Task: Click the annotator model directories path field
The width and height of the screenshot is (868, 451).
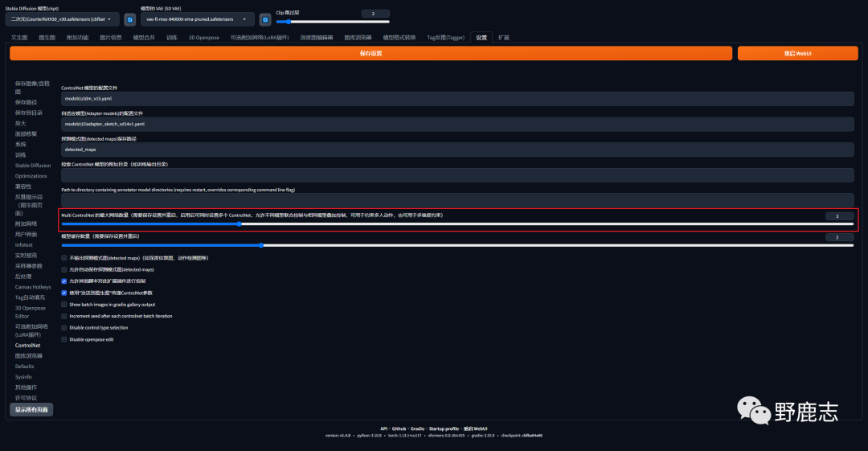Action: [457, 200]
